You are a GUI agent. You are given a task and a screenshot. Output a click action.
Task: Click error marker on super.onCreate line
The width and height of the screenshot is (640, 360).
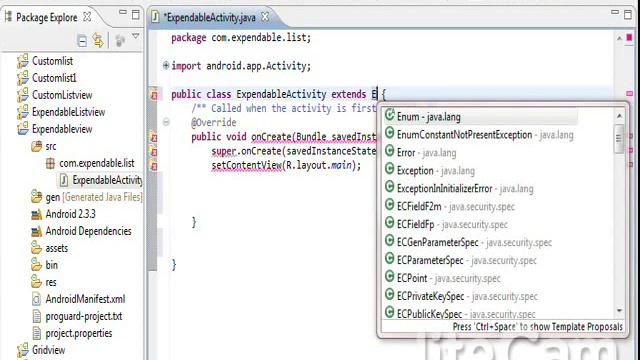(x=154, y=152)
